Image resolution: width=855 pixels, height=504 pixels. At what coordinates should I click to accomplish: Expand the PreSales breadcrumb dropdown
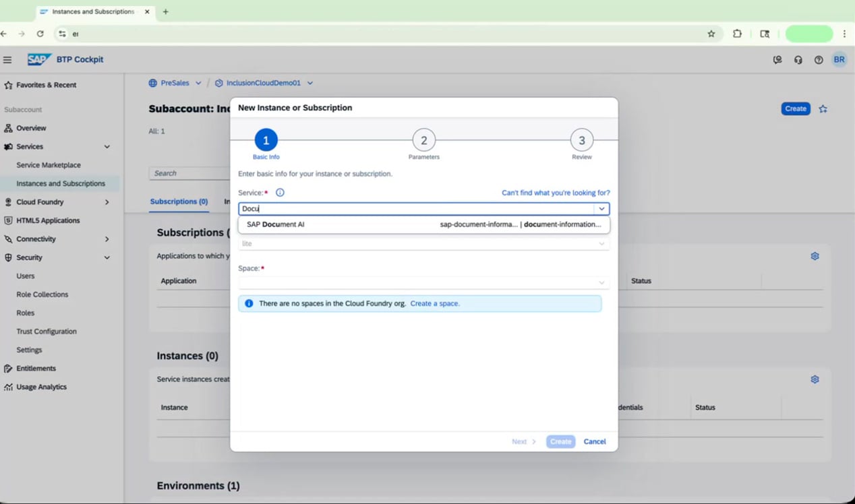tap(198, 83)
